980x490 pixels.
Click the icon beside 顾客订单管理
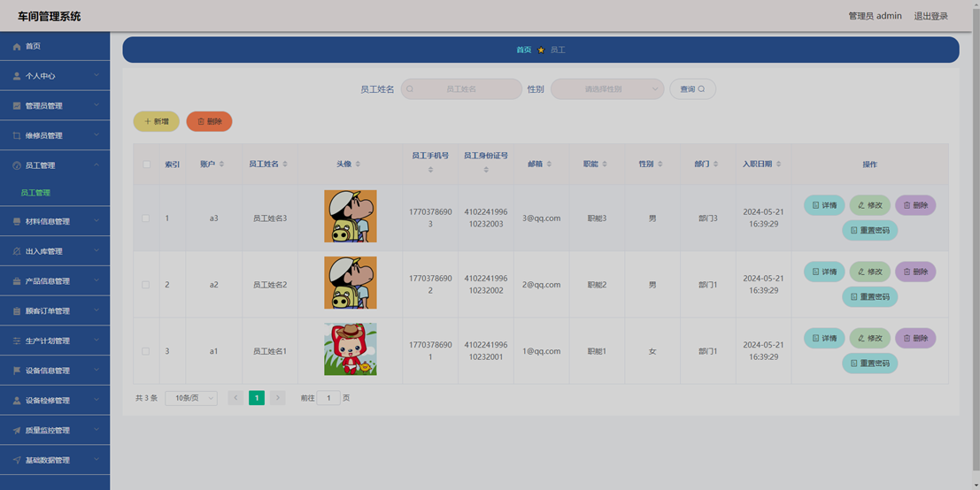[x=17, y=311]
